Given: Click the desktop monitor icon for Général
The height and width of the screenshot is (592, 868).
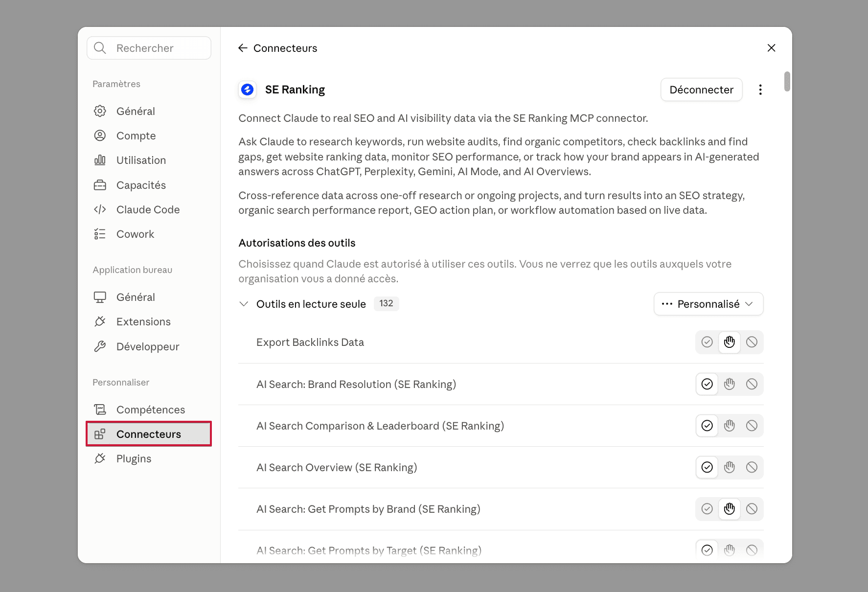Looking at the screenshot, I should 100,297.
